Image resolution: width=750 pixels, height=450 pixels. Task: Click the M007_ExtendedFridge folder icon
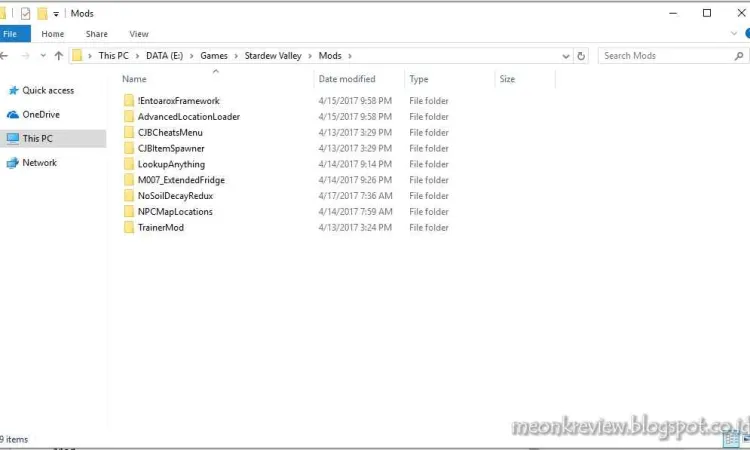pos(129,179)
